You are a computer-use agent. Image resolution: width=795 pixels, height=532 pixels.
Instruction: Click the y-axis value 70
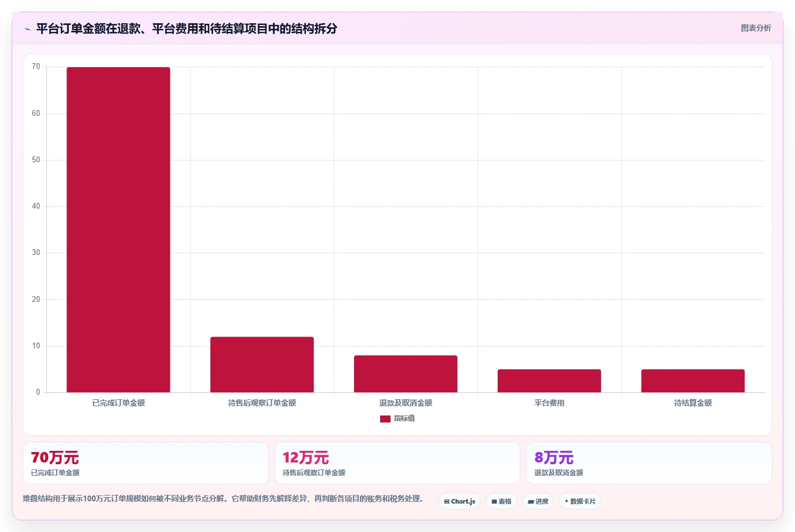pyautogui.click(x=36, y=67)
